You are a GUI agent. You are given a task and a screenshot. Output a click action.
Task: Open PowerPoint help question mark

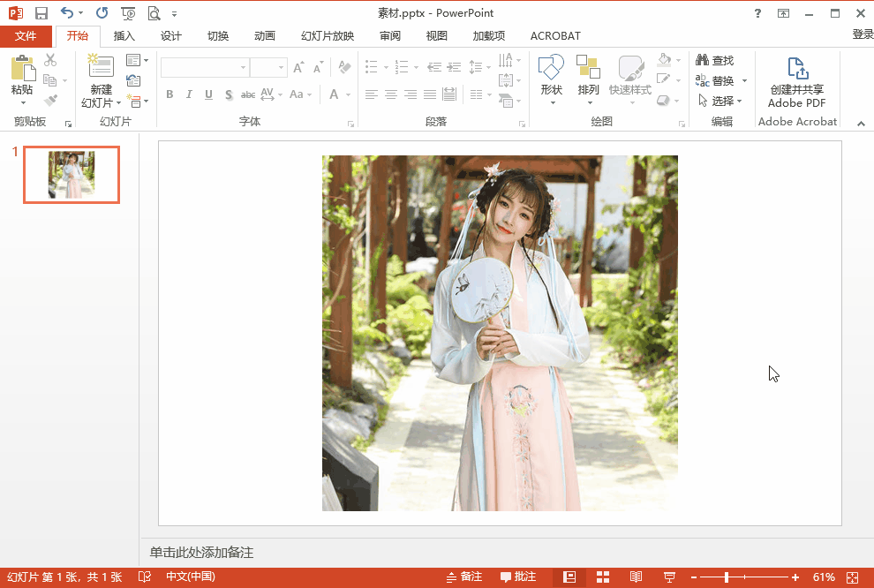[757, 13]
